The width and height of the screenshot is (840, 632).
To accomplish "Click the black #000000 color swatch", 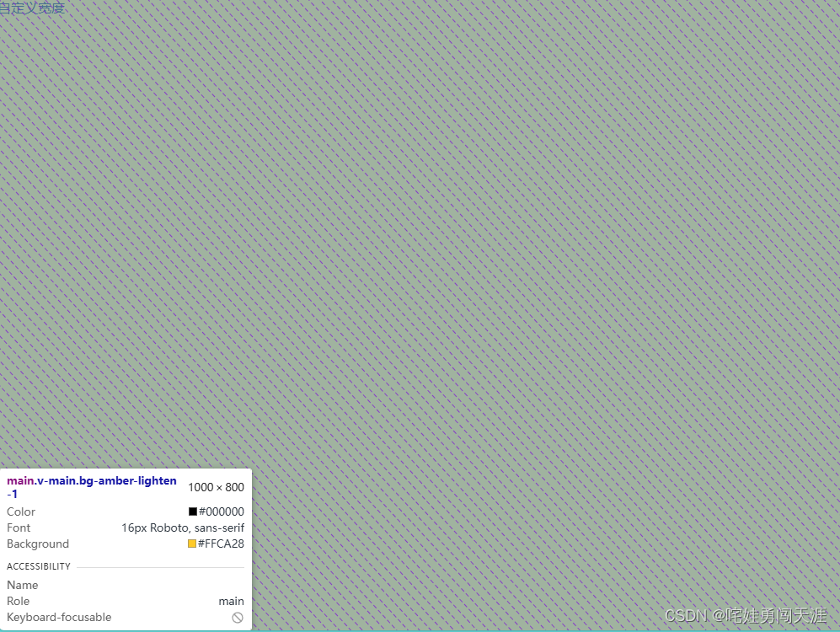I will tap(193, 511).
